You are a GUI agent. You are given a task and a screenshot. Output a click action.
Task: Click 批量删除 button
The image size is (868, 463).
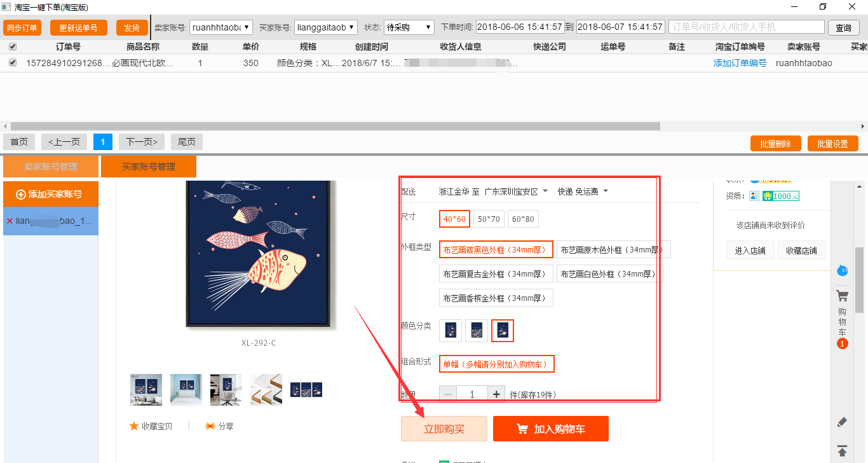(x=776, y=144)
